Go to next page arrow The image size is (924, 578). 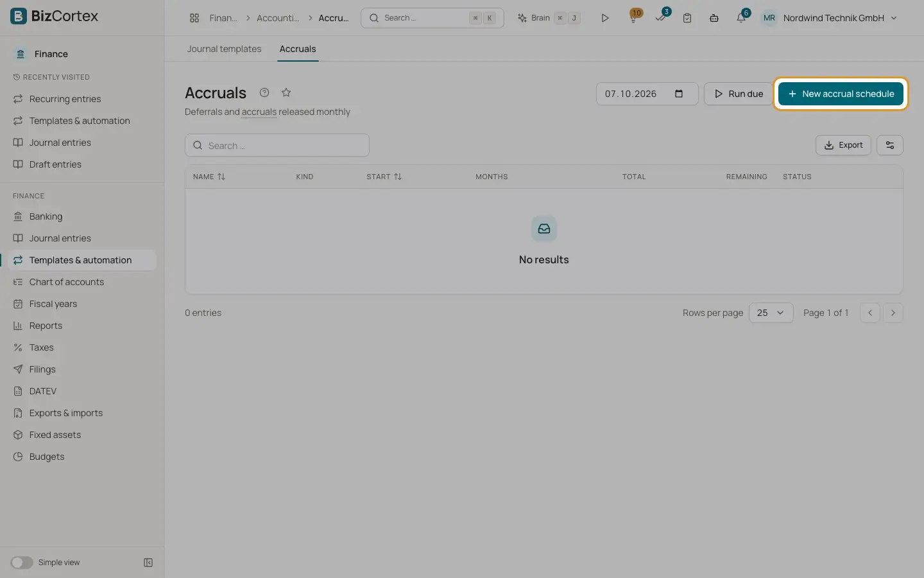(893, 313)
